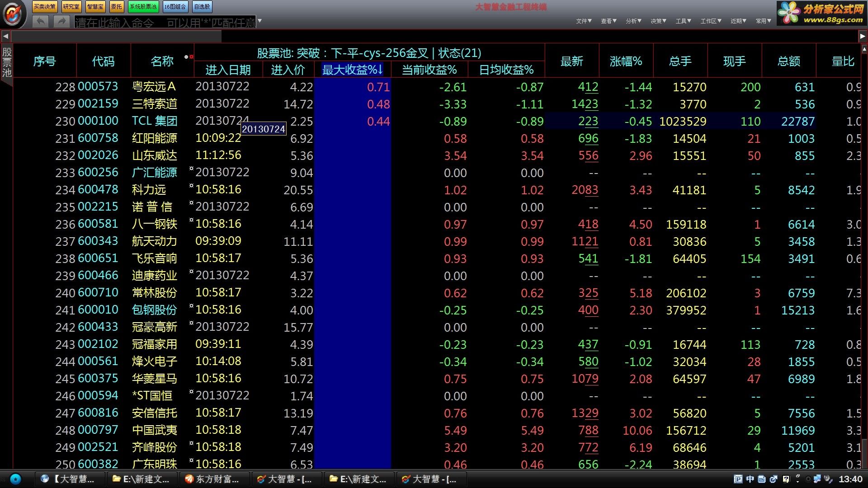Open the 智慧宝 toolbar button
868x488 pixels.
[x=95, y=6]
